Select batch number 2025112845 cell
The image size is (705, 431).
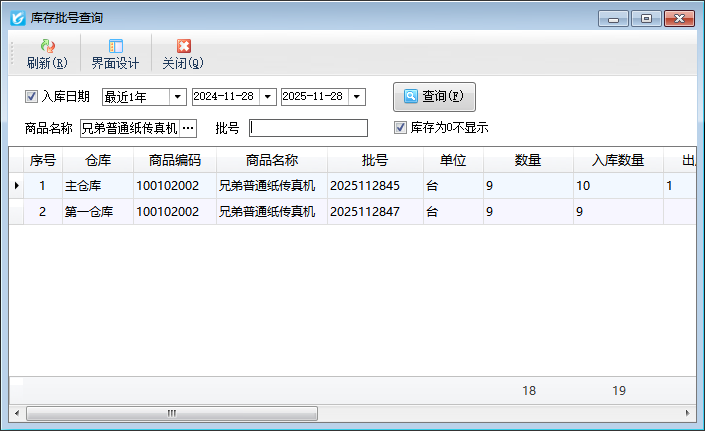click(365, 186)
